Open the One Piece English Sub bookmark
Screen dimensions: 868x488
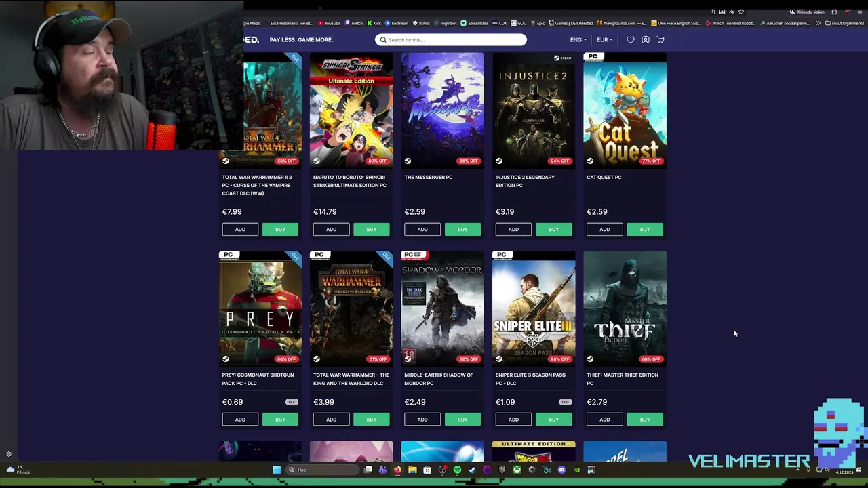point(675,23)
